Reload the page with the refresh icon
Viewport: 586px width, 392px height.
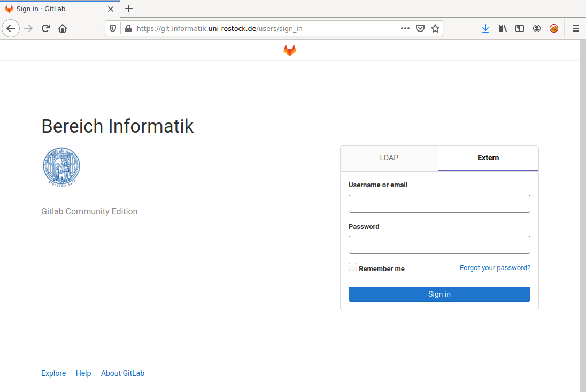click(45, 28)
